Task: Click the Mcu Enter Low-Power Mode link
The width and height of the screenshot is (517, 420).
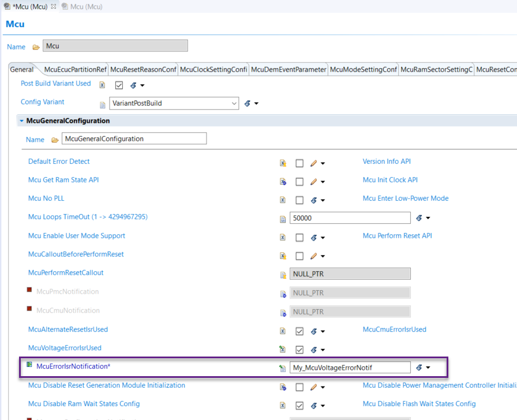Action: point(405,198)
